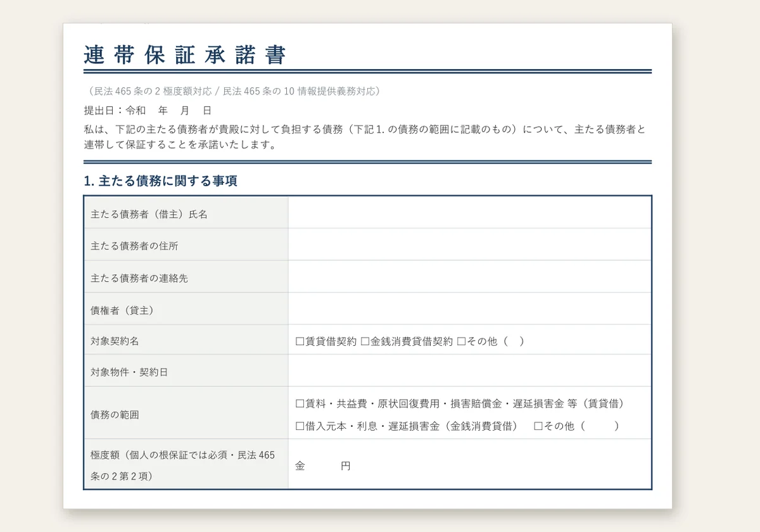Click the blank 主たる債務者（借主）氏名 field
This screenshot has width=760, height=532.
pyautogui.click(x=469, y=213)
